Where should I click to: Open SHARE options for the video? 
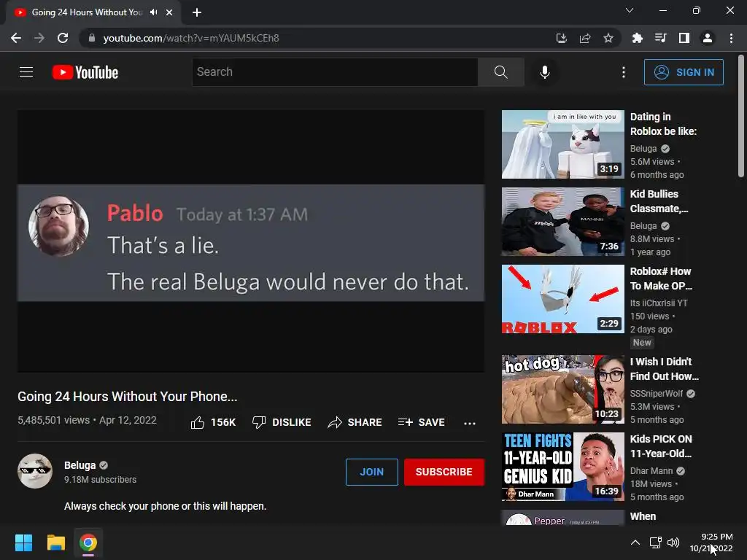click(x=355, y=422)
